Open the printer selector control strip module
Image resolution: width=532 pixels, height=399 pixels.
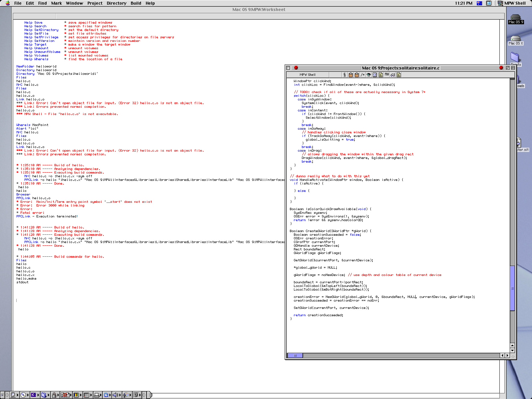98,395
